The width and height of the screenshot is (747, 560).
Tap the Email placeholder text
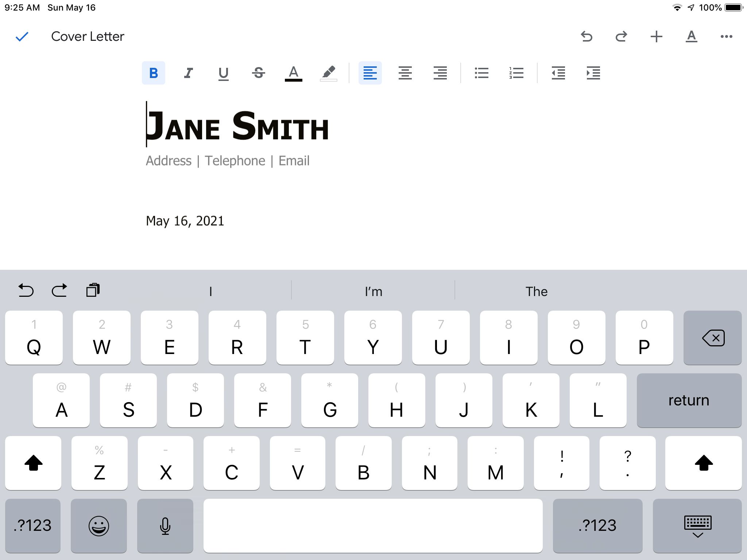point(294,161)
